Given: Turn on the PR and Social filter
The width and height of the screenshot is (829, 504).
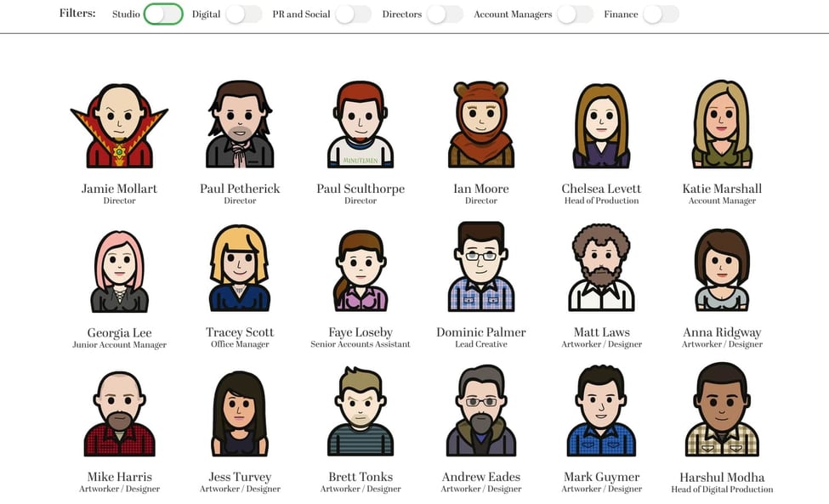Looking at the screenshot, I should coord(353,14).
